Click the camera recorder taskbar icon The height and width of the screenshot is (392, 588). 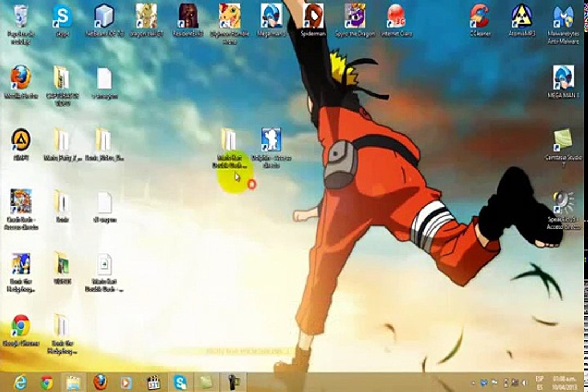[234, 382]
